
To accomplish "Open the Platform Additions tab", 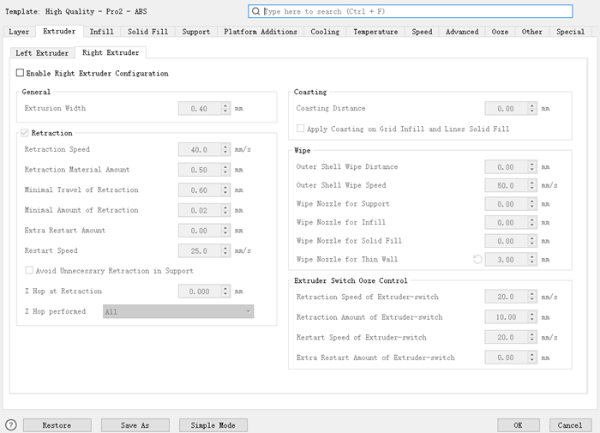I will pos(260,32).
